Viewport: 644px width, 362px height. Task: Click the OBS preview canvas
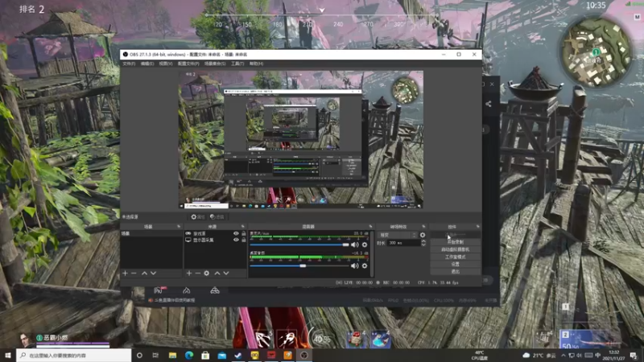pyautogui.click(x=300, y=139)
